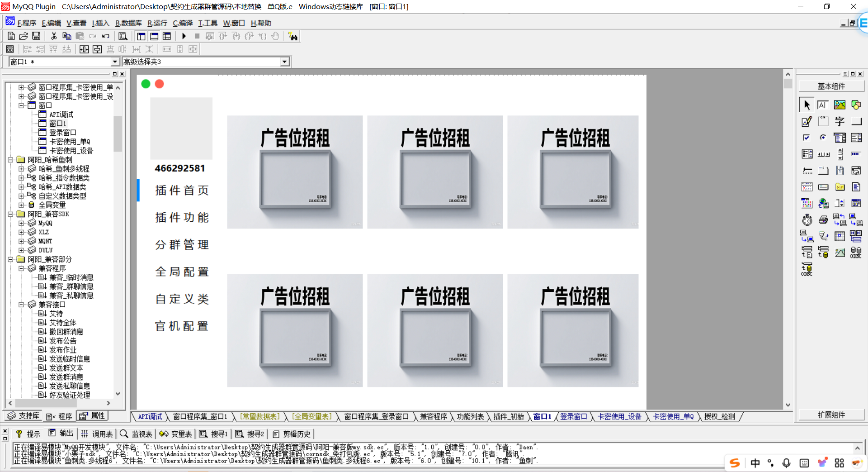Select the checkbox component in toolbox
Image resolution: width=868 pixels, height=472 pixels.
click(x=807, y=138)
